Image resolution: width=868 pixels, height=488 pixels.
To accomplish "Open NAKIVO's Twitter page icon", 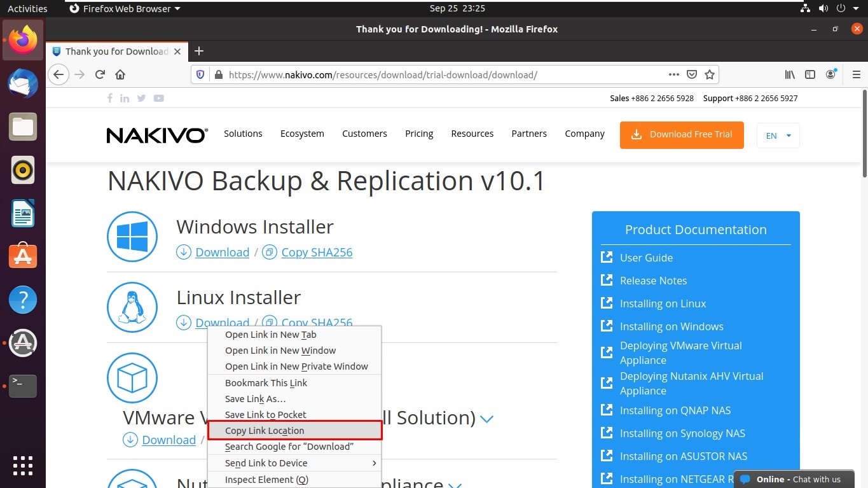I will [x=141, y=98].
